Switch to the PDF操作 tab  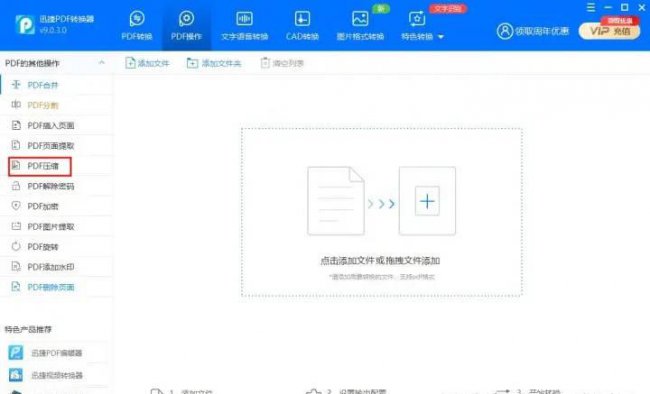(187, 26)
